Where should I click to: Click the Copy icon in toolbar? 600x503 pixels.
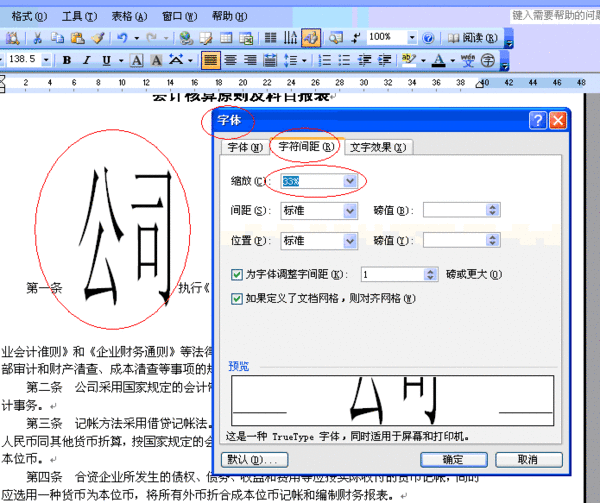coord(57,38)
